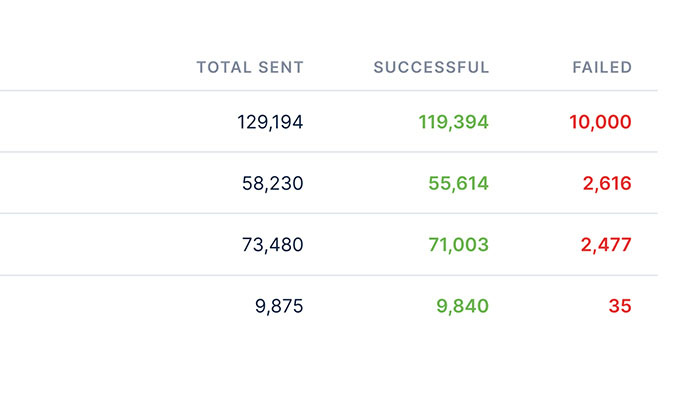682x400 pixels.
Task: Click the 9,840 successful figure
Action: [462, 306]
